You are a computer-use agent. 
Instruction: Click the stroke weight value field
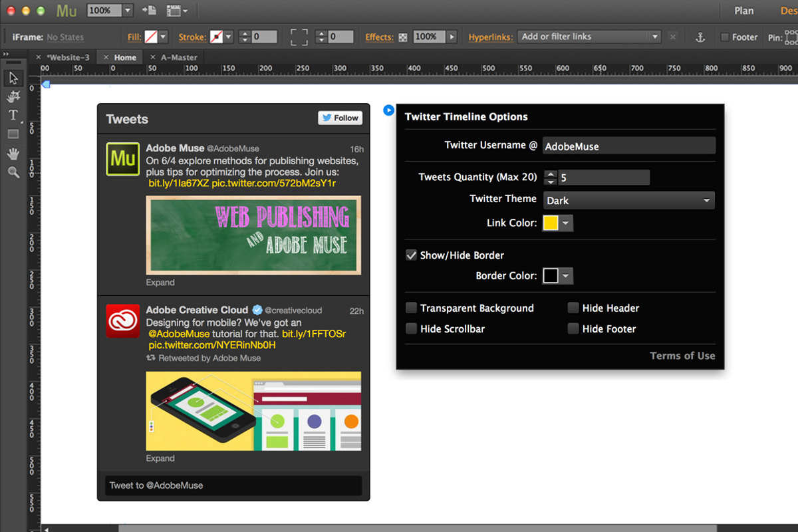pyautogui.click(x=264, y=37)
